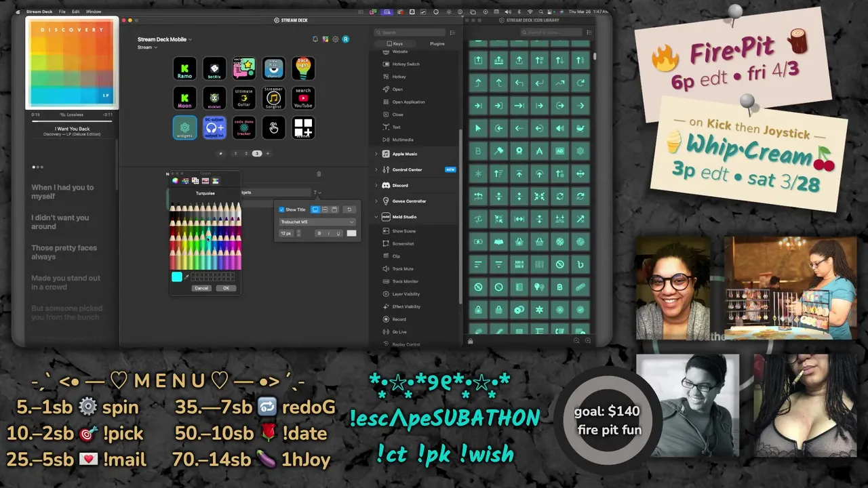Open Stream Deck settings gear

335,39
